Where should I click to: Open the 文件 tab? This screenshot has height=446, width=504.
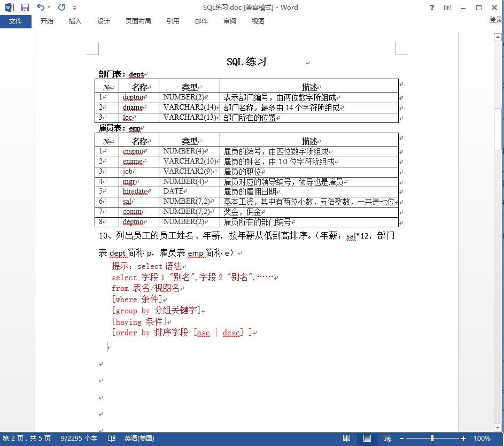pyautogui.click(x=15, y=21)
